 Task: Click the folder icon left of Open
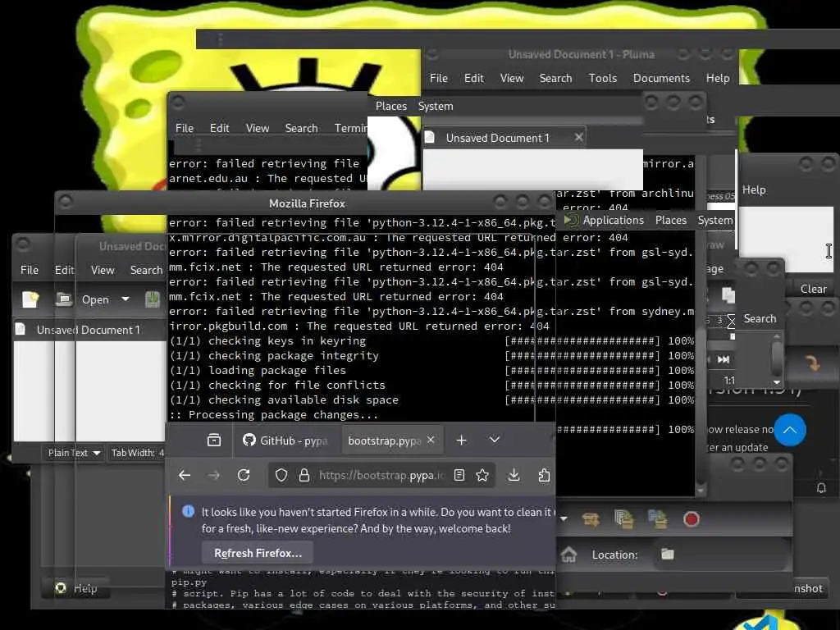[x=64, y=299]
